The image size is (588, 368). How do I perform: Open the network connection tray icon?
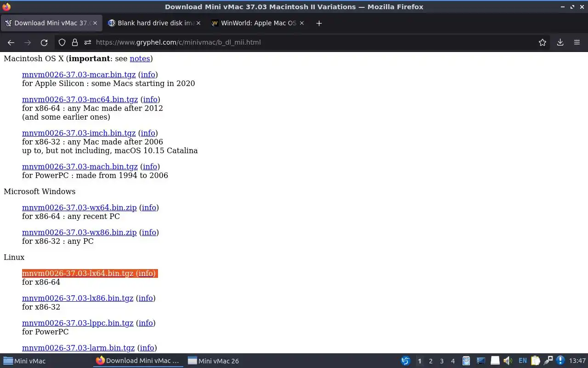(548, 361)
